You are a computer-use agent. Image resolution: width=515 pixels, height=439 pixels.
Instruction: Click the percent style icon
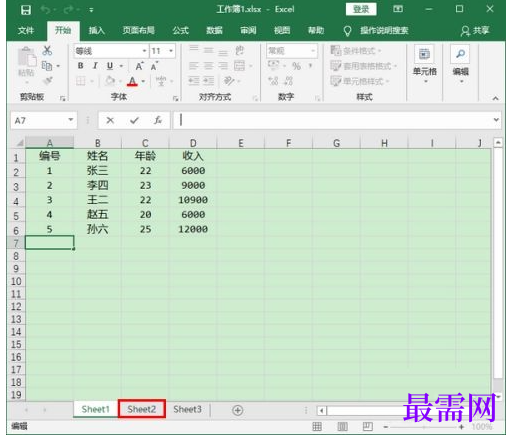(x=296, y=66)
